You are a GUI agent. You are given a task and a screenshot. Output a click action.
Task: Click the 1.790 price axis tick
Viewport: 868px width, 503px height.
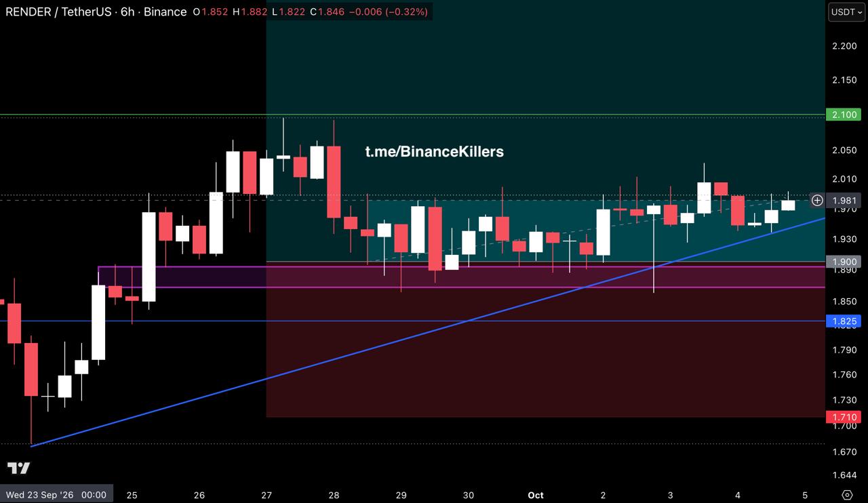[x=844, y=350]
